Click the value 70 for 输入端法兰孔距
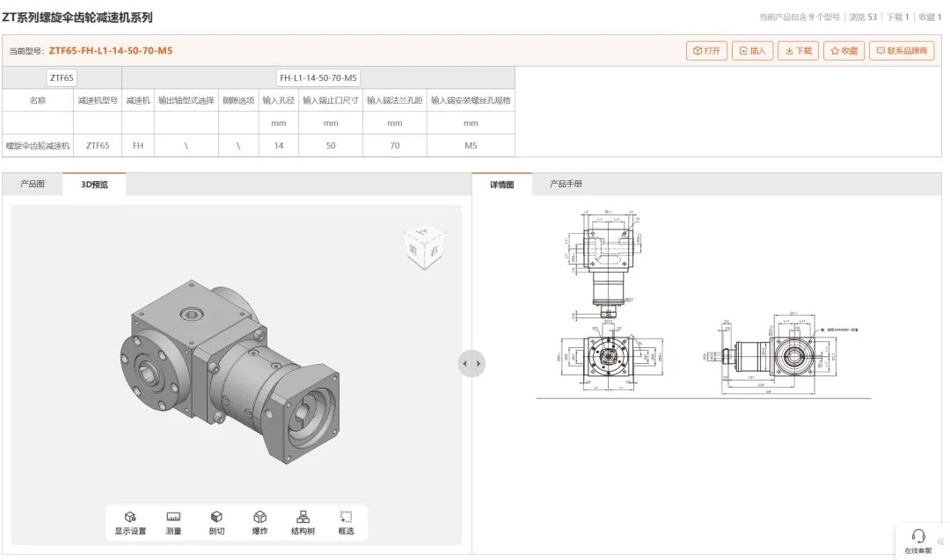 395,146
